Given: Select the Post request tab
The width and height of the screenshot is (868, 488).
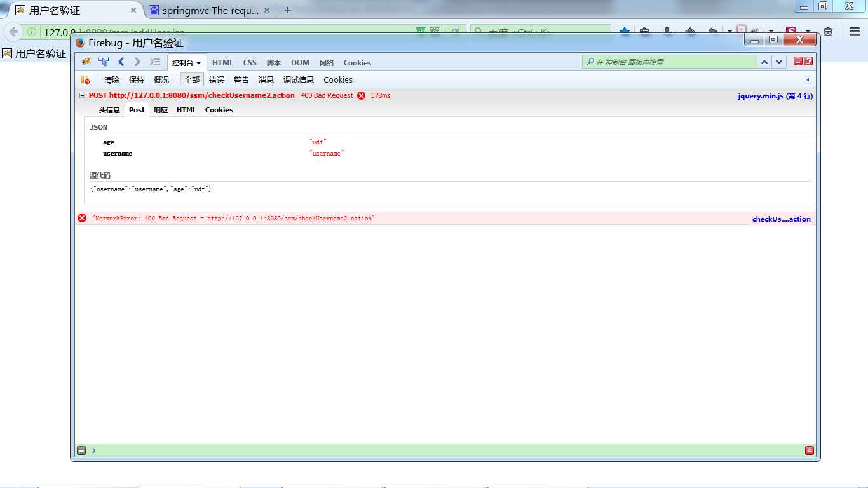Looking at the screenshot, I should coord(137,110).
